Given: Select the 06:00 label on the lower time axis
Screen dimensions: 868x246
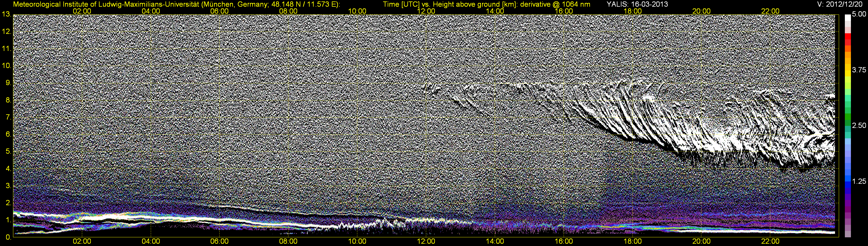Looking at the screenshot, I should pos(219,242).
